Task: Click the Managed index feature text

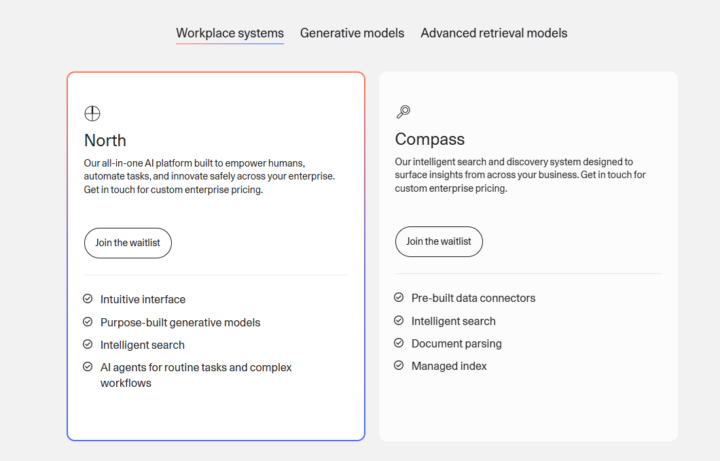Action: tap(449, 366)
